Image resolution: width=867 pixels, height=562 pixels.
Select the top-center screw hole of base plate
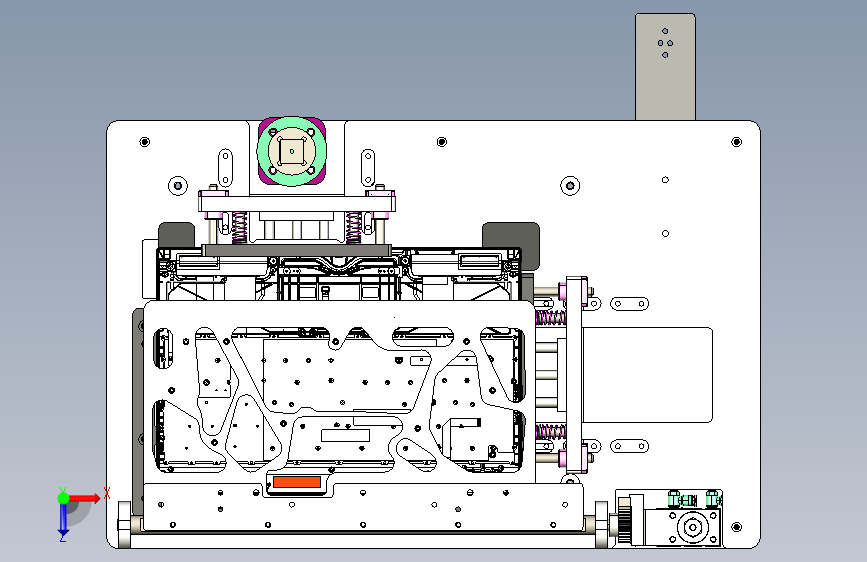coord(442,142)
